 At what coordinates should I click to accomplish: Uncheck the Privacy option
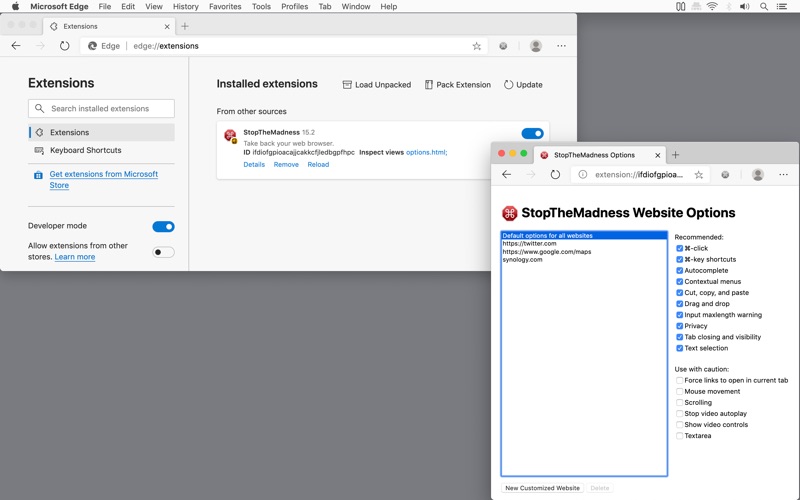pyautogui.click(x=680, y=326)
